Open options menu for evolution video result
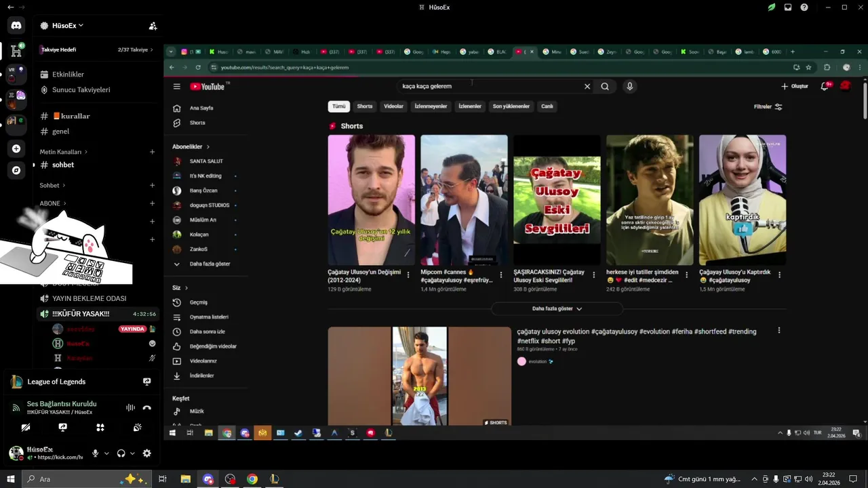868x488 pixels. point(778,331)
